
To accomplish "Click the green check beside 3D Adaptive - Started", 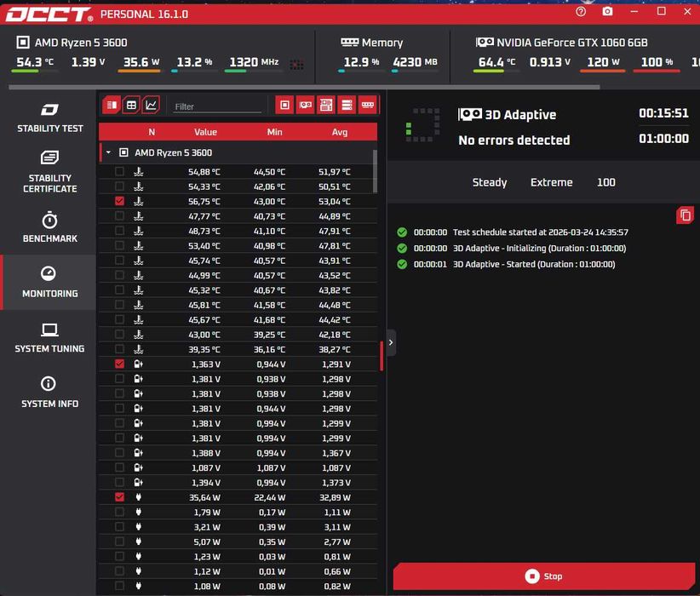I will tap(402, 264).
